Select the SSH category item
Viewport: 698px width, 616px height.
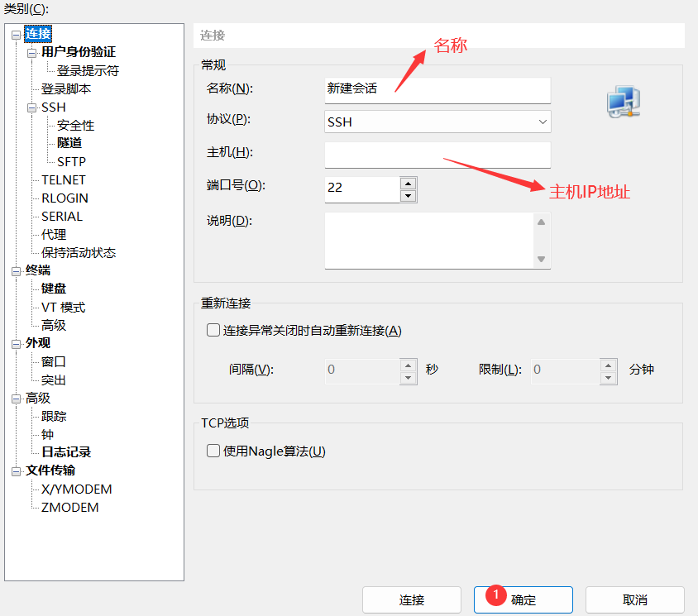pyautogui.click(x=54, y=107)
